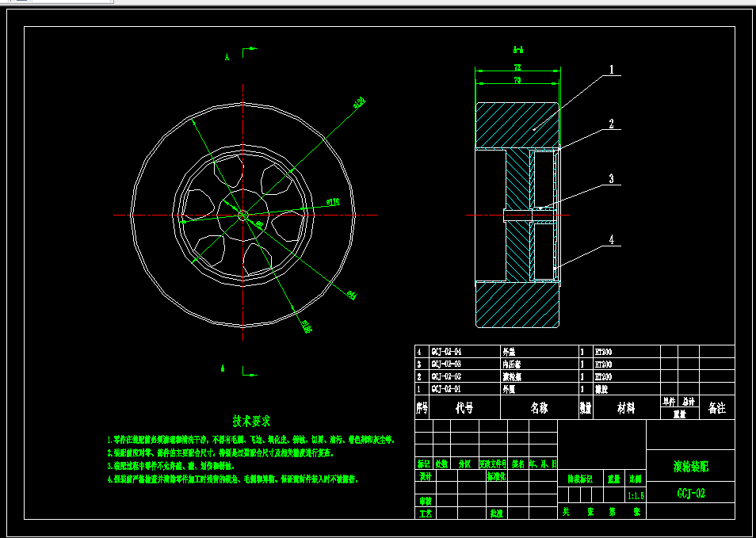756x538 pixels.
Task: Select balloon number 4 in section view
Action: [x=612, y=240]
